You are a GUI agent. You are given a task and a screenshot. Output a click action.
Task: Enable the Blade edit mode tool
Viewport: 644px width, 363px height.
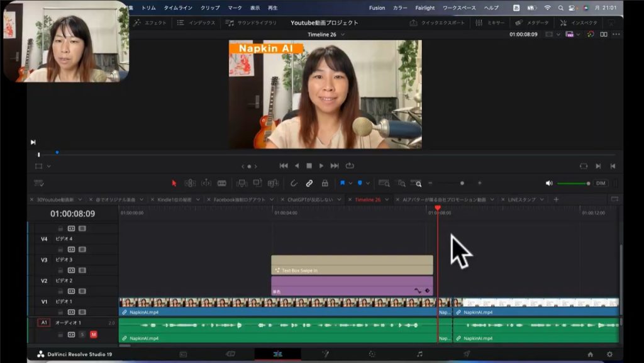[221, 183]
